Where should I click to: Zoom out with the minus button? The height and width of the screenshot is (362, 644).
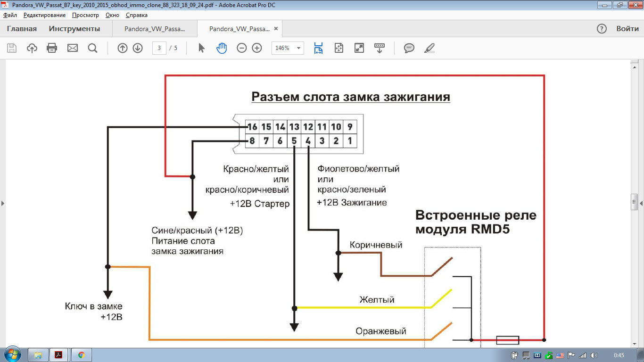pos(242,48)
